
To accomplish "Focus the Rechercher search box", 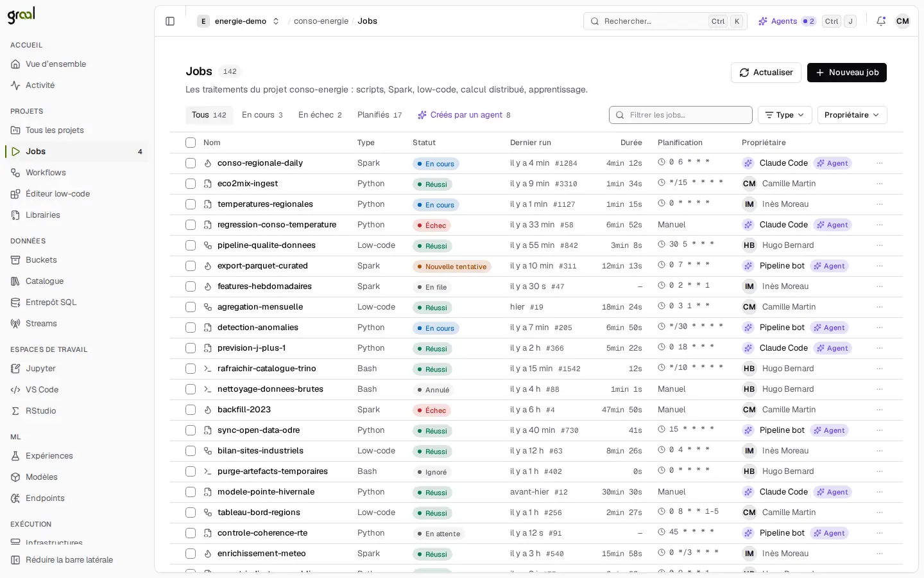I will tap(665, 21).
